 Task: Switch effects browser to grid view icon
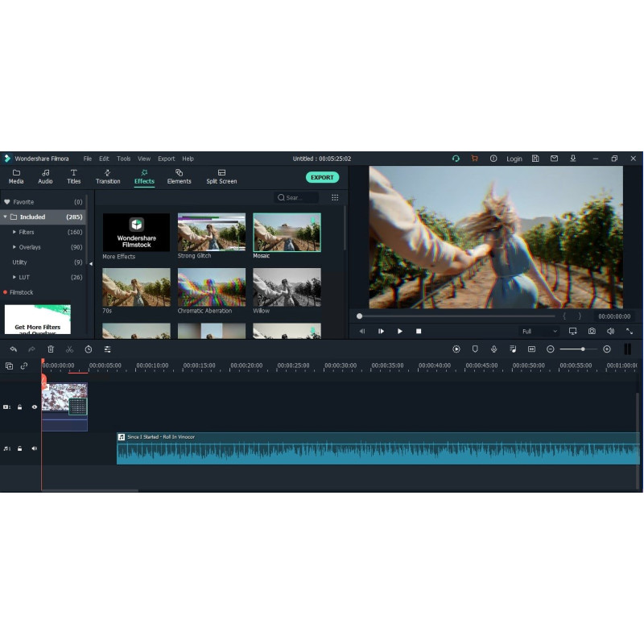click(335, 197)
